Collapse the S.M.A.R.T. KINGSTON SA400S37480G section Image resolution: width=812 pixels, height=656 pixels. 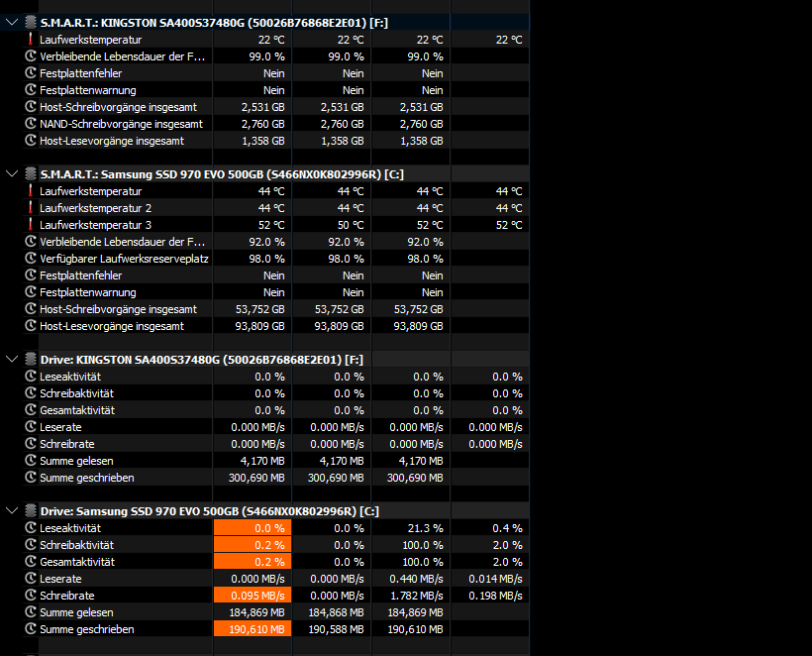coord(12,22)
